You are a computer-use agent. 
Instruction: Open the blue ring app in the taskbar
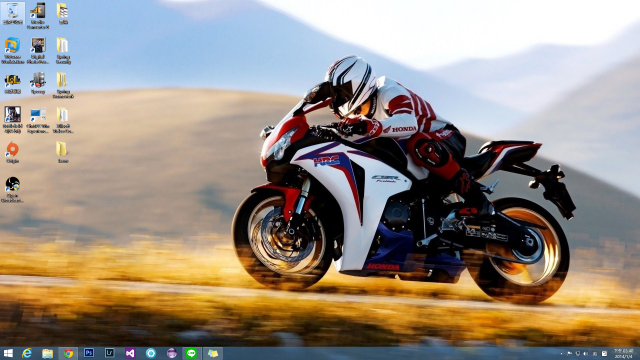coord(151,353)
